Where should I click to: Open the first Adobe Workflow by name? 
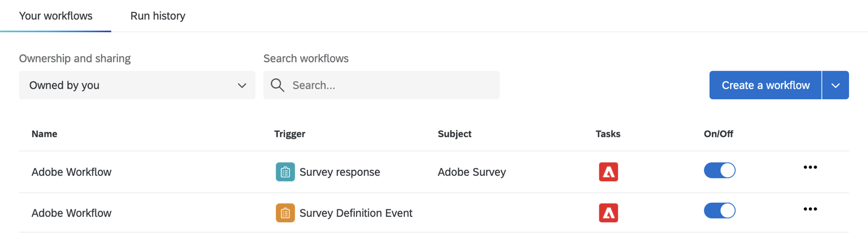(71, 172)
